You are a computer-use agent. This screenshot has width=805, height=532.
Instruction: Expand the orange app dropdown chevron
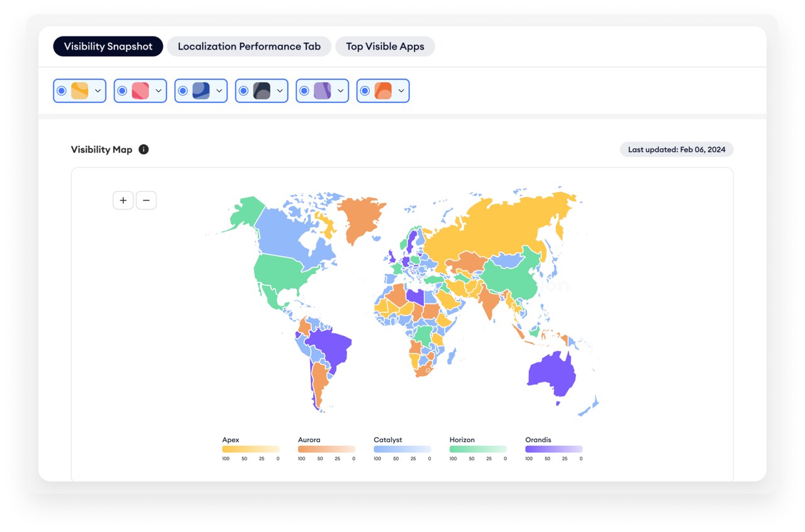(401, 91)
